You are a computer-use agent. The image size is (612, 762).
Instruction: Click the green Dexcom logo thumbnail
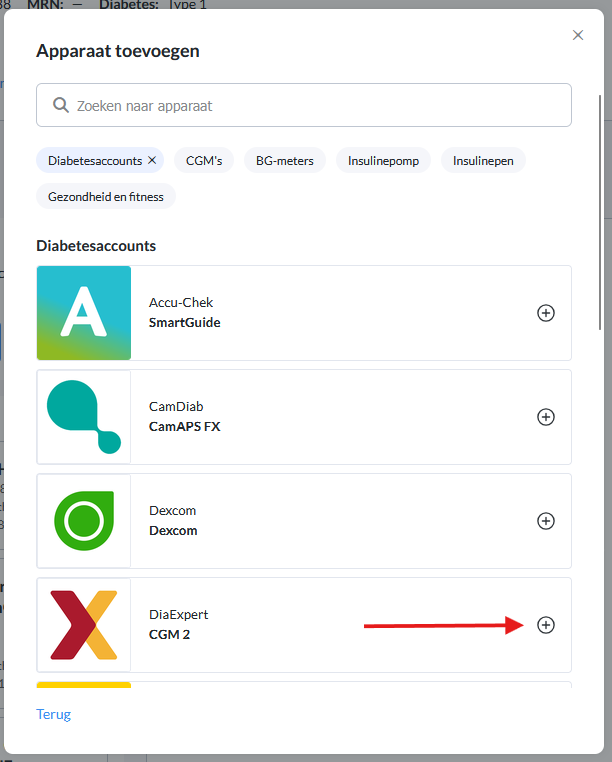click(x=84, y=521)
